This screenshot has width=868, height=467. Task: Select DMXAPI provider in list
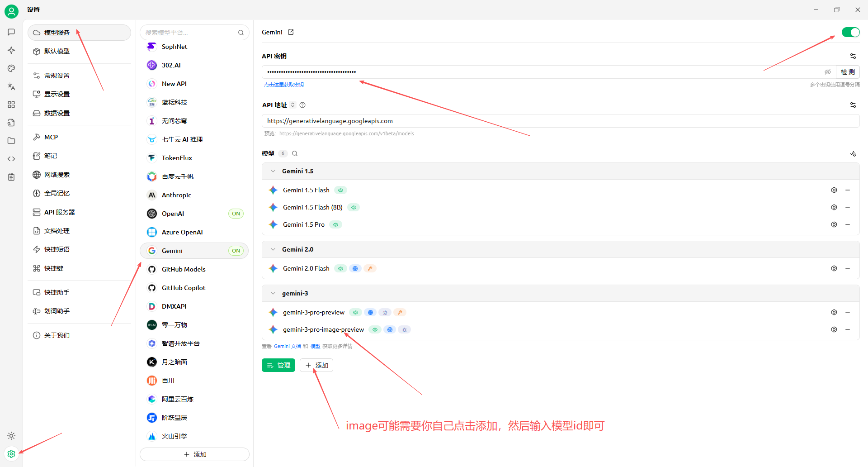194,306
